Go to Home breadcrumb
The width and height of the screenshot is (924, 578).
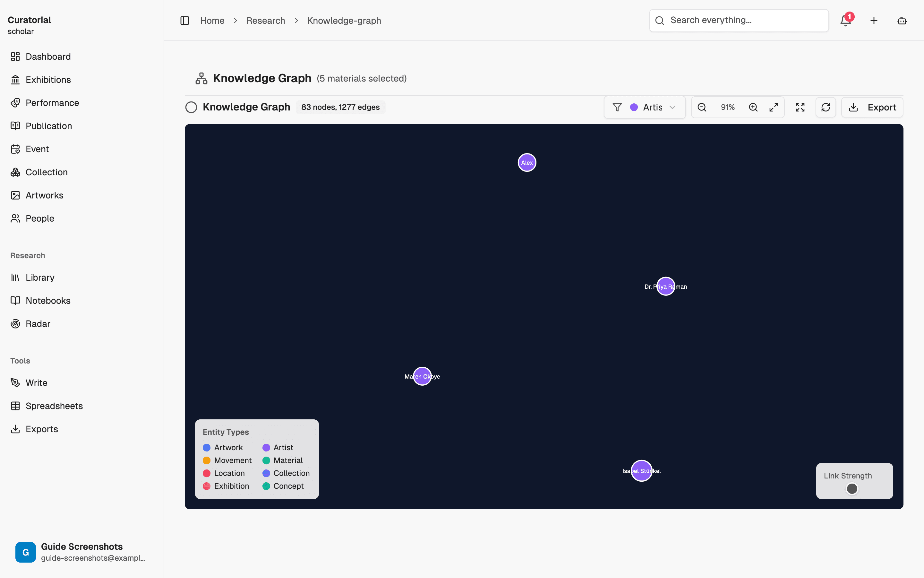[x=212, y=21]
